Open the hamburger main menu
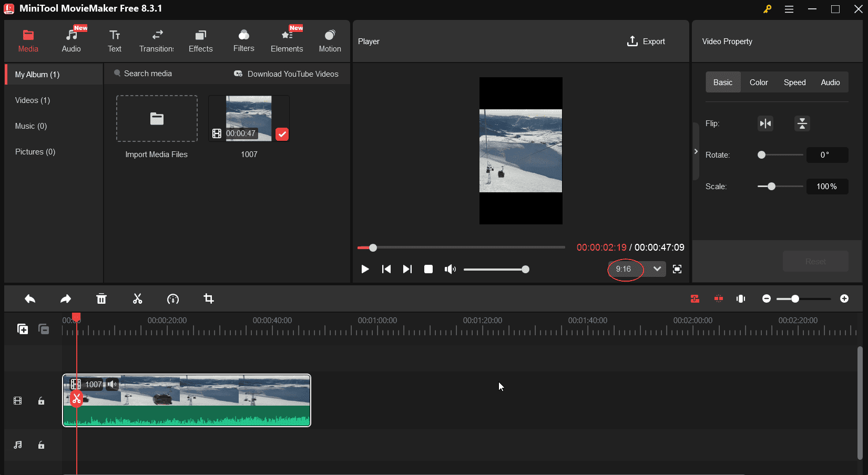The height and width of the screenshot is (475, 868). click(x=789, y=9)
